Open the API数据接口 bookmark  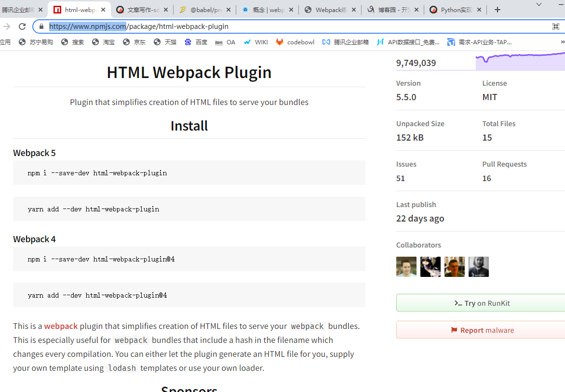408,42
